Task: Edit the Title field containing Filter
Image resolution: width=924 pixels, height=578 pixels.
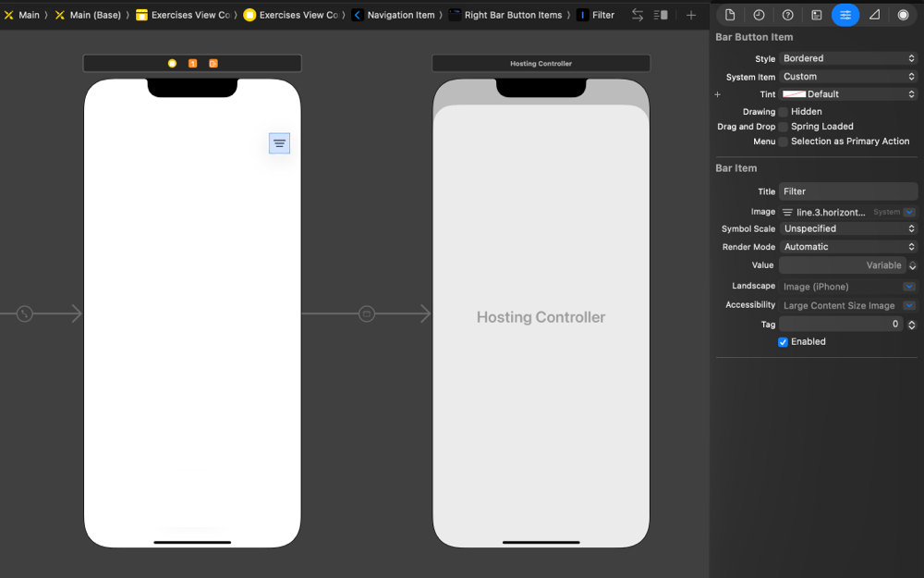Action: pos(848,191)
